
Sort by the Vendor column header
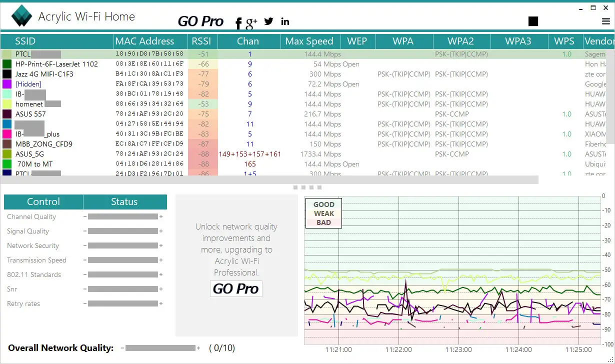coord(599,41)
